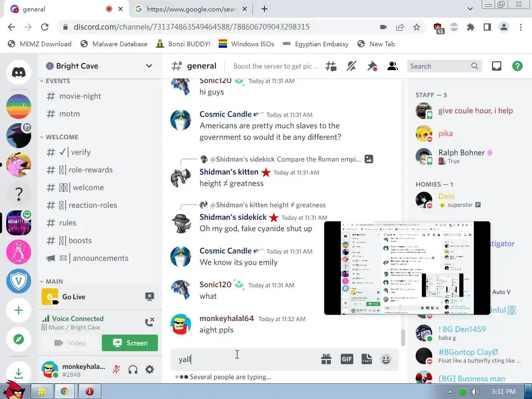Open the Chrome extensions puzzle icon

pyautogui.click(x=471, y=27)
